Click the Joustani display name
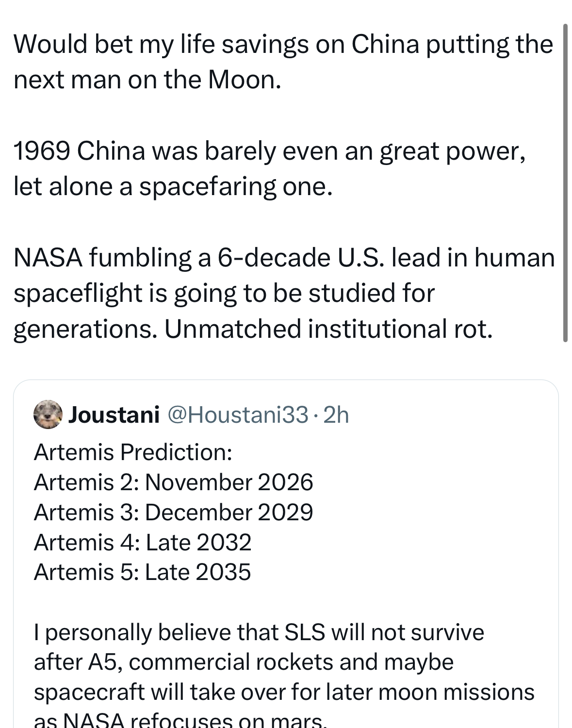 (114, 414)
